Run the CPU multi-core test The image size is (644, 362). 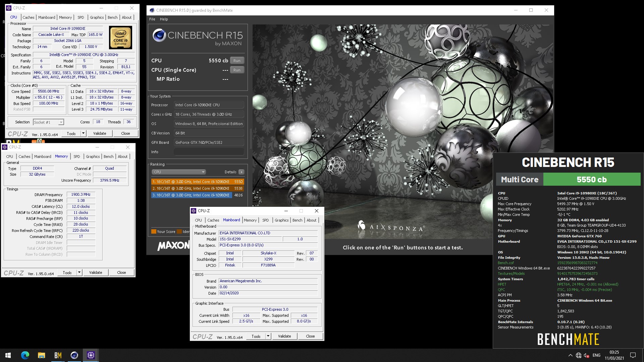(x=237, y=61)
